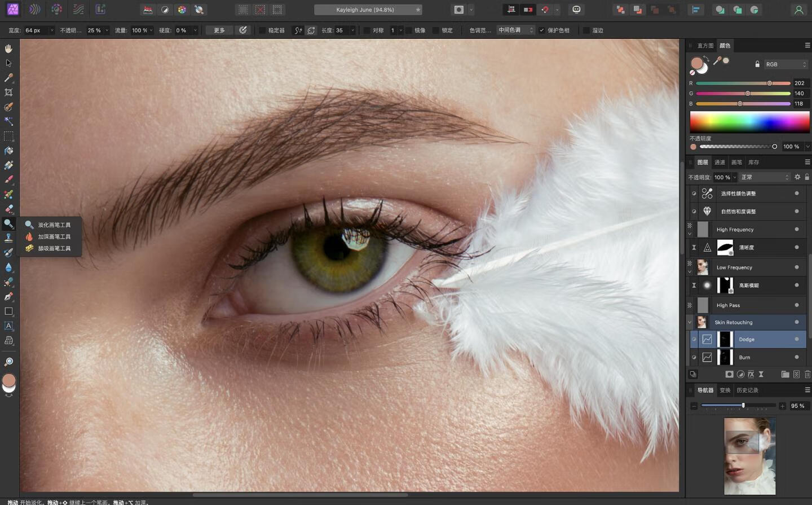Toggle visibility dot of Burn layer
812x505 pixels.
[x=797, y=357]
